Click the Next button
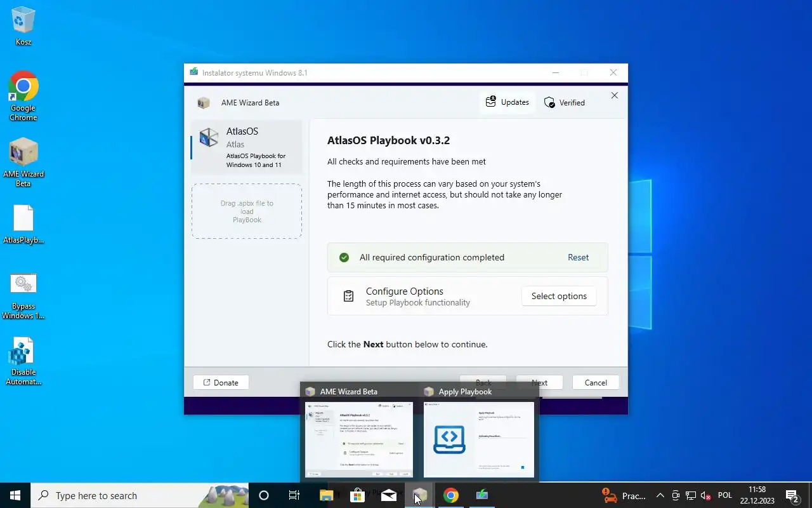This screenshot has width=812, height=508. coord(539,382)
